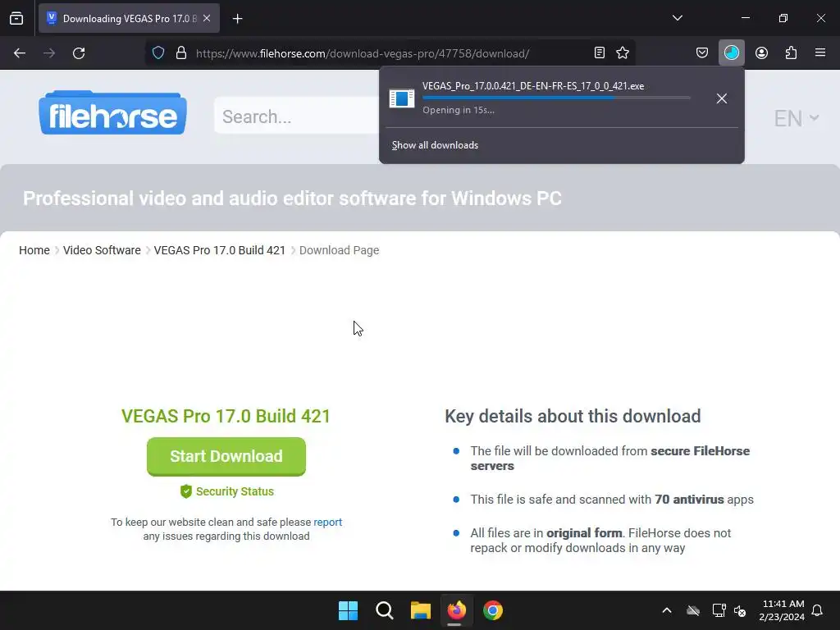Screen dimensions: 840x630
Task: Go to FileHorse logo homepage
Action: pos(112,112)
